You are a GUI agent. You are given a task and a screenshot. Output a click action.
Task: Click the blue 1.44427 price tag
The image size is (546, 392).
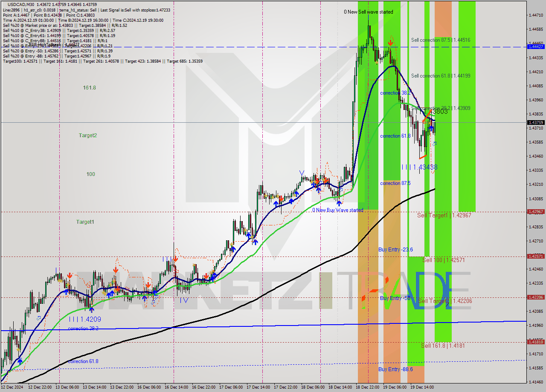point(535,47)
